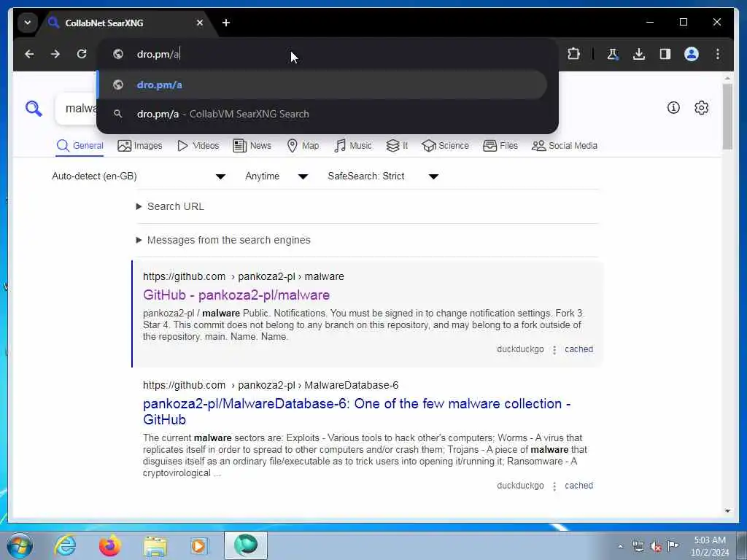747x560 pixels.
Task: Choose dro.pm/a CollabVM SearXNG Search suggestion
Action: pos(322,114)
